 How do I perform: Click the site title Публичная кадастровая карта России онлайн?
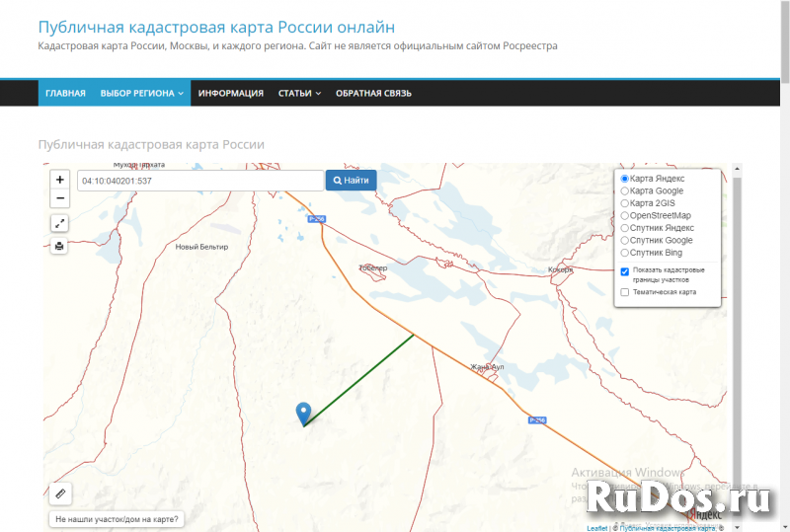point(216,27)
